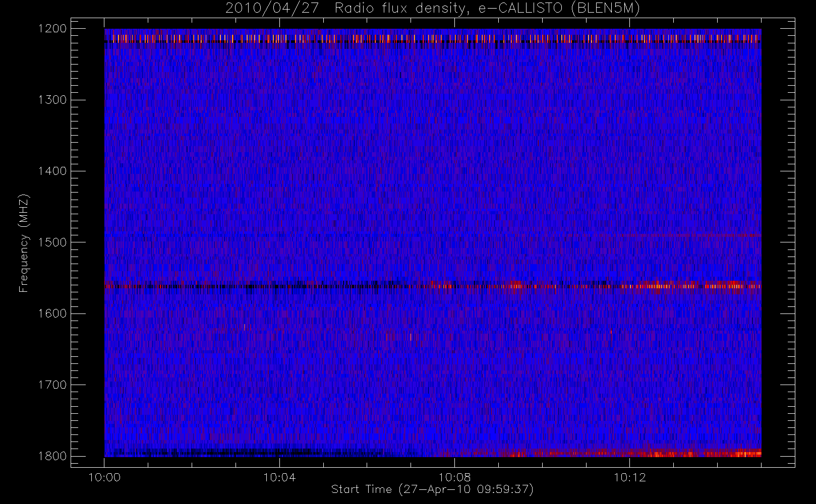816x504 pixels.
Task: Click the 10:12 time tick label
Action: point(629,477)
